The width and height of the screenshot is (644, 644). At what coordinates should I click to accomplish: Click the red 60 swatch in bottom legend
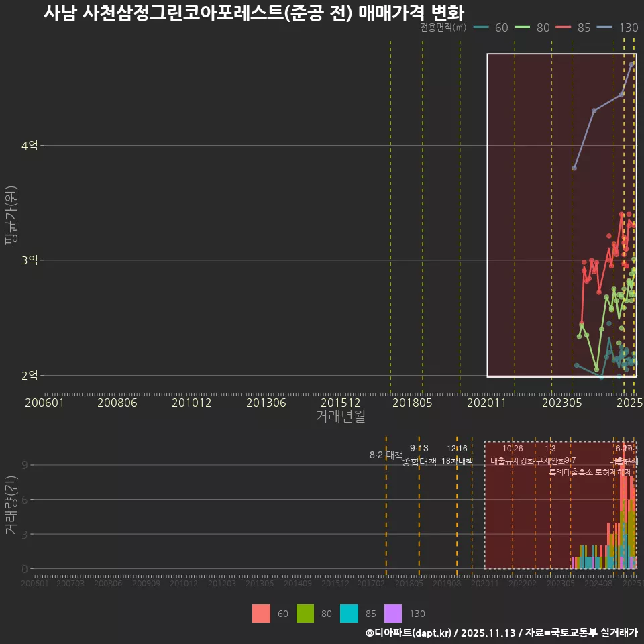pos(261,613)
